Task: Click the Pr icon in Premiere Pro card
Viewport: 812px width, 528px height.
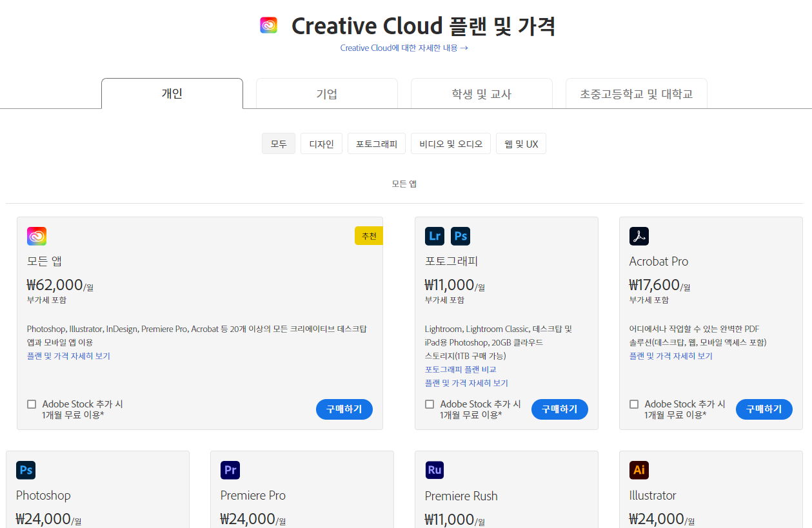Action: click(x=230, y=470)
